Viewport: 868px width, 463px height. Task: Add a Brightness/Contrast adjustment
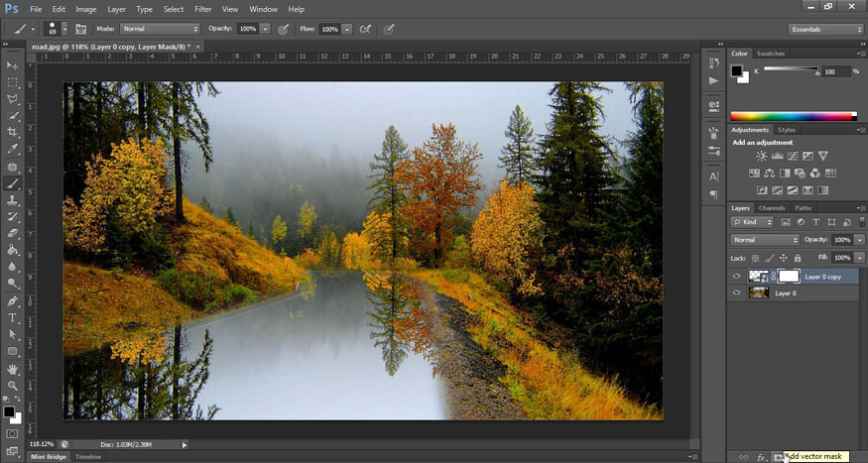pos(761,157)
